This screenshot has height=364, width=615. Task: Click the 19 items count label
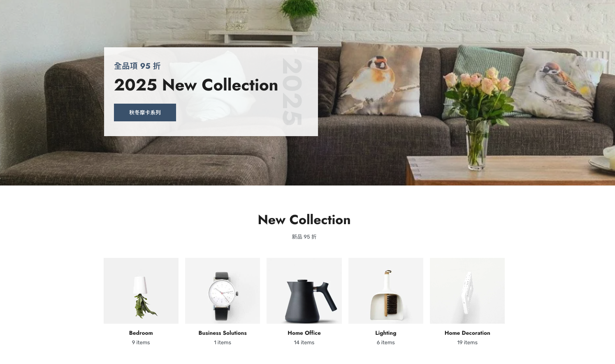pyautogui.click(x=467, y=342)
